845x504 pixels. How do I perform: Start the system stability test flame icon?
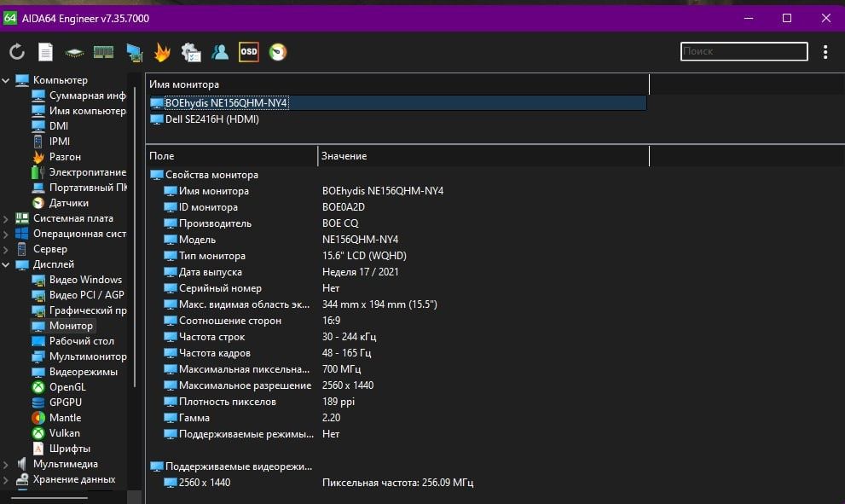pyautogui.click(x=162, y=52)
